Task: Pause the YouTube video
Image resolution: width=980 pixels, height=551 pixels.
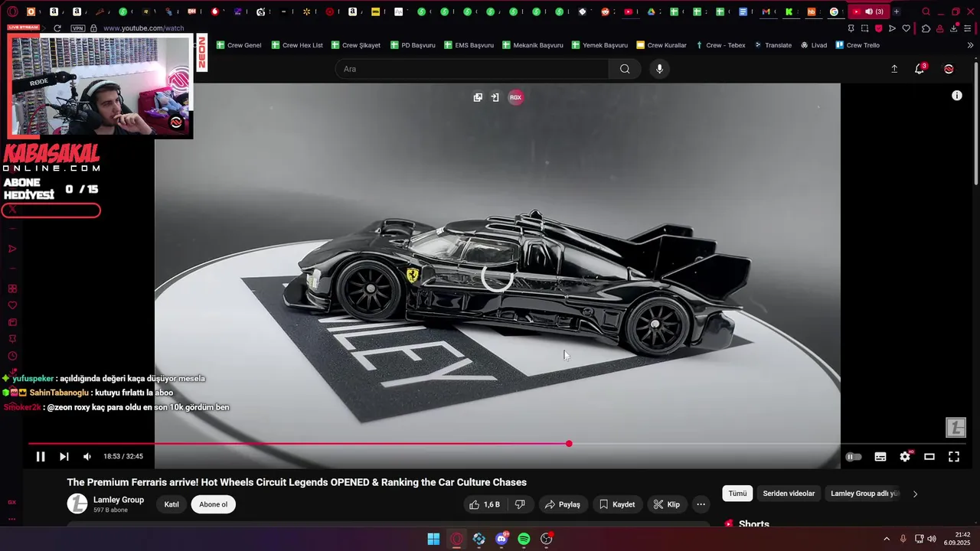Action: pos(41,457)
